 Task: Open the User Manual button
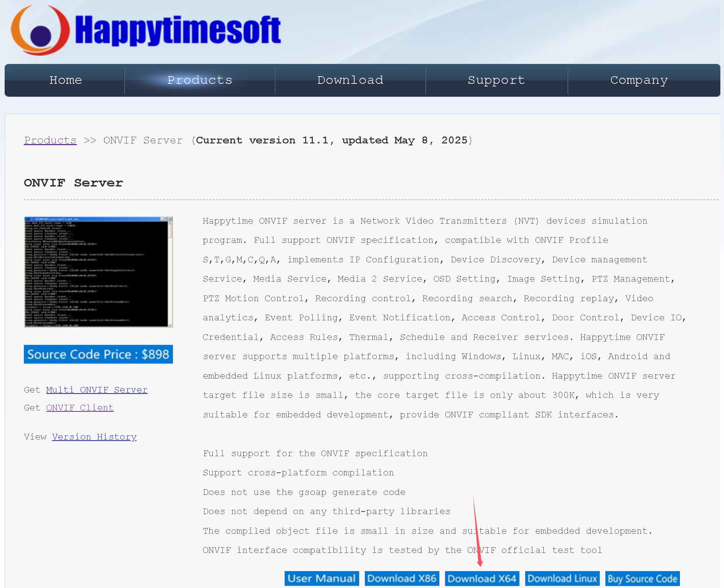pos(321,578)
